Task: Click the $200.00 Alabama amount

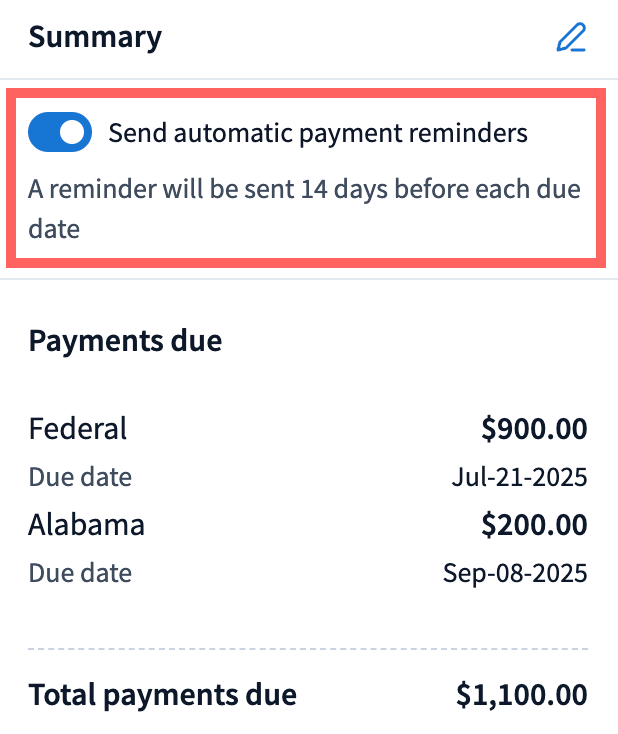Action: (533, 525)
